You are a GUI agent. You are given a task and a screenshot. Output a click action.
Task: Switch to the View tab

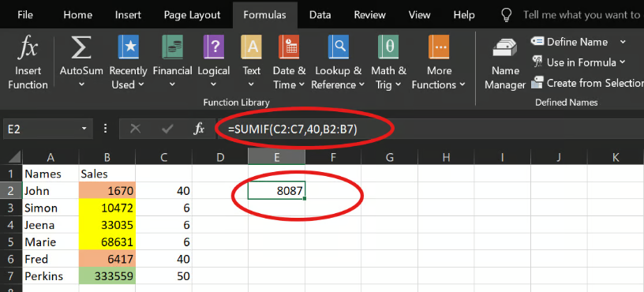tap(419, 15)
